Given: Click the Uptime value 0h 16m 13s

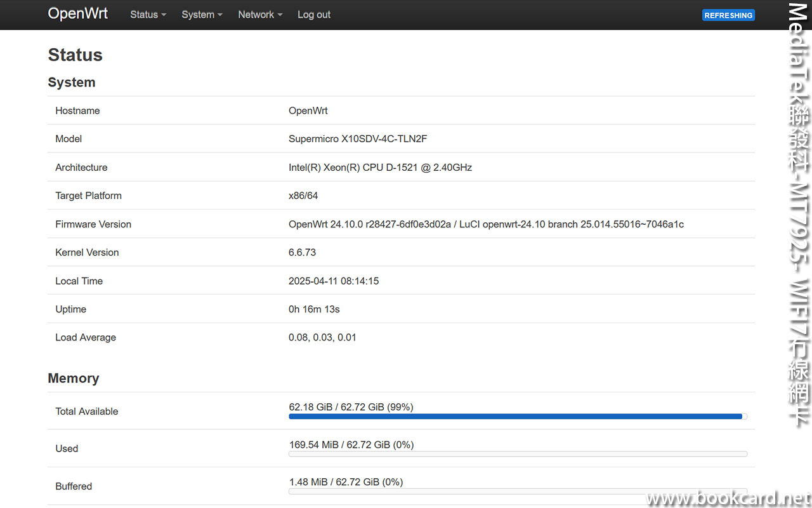Looking at the screenshot, I should (314, 309).
